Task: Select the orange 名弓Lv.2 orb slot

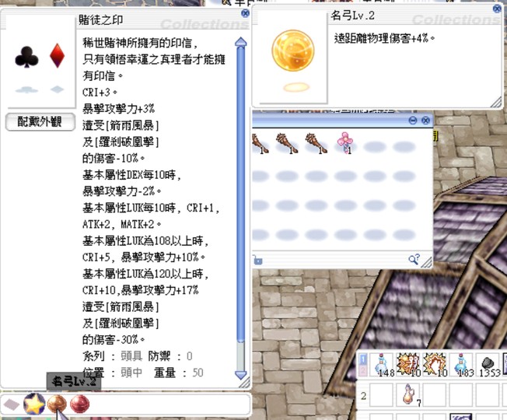Action: pyautogui.click(x=57, y=404)
